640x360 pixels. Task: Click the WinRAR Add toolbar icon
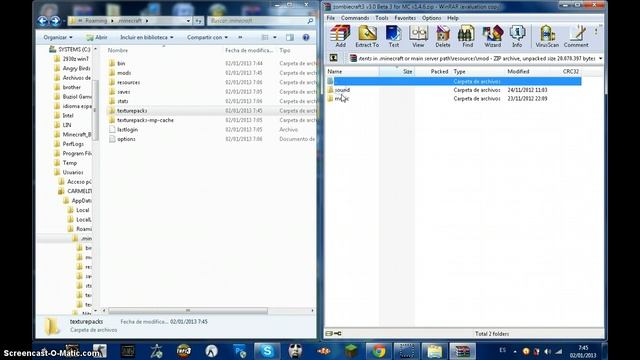pyautogui.click(x=340, y=36)
